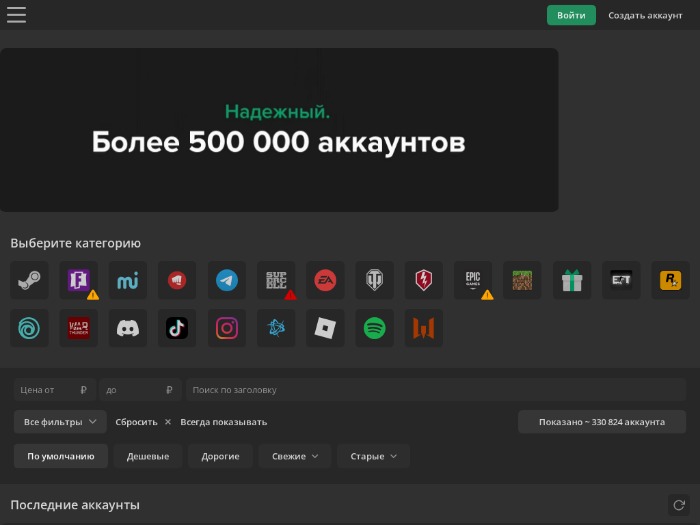Select the Steam category icon

(x=29, y=280)
